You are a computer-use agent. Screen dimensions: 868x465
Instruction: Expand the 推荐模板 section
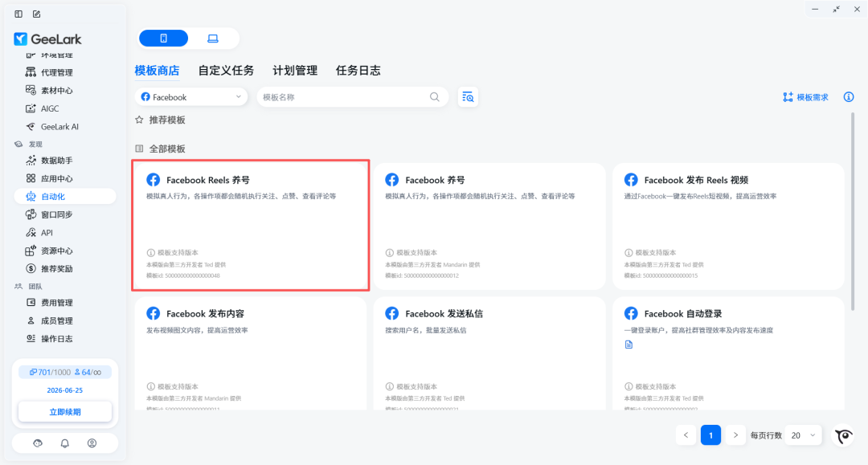click(x=161, y=120)
